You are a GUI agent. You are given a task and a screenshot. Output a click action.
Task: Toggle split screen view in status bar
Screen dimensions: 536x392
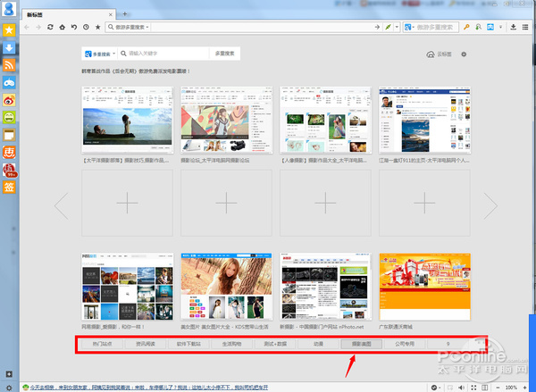[x=485, y=388]
